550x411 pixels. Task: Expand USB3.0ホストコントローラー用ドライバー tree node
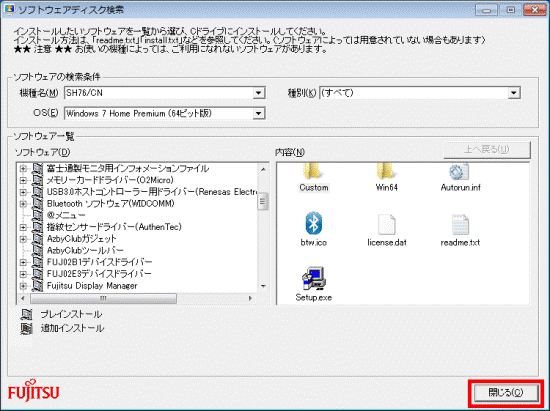(23, 192)
